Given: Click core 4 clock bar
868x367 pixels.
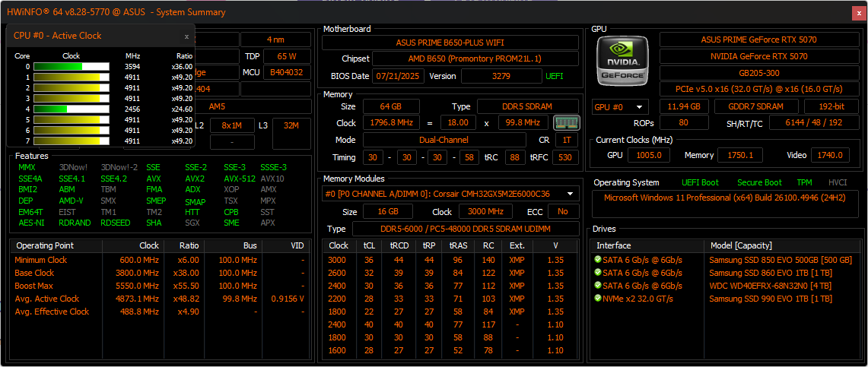Looking at the screenshot, I should click(72, 109).
